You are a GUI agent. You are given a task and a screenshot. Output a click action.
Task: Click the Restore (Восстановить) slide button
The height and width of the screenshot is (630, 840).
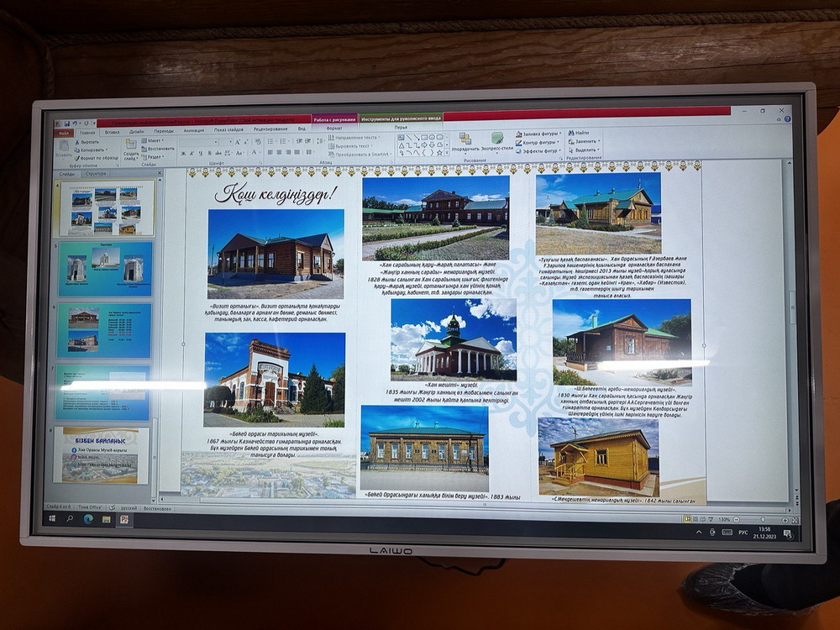(x=160, y=149)
